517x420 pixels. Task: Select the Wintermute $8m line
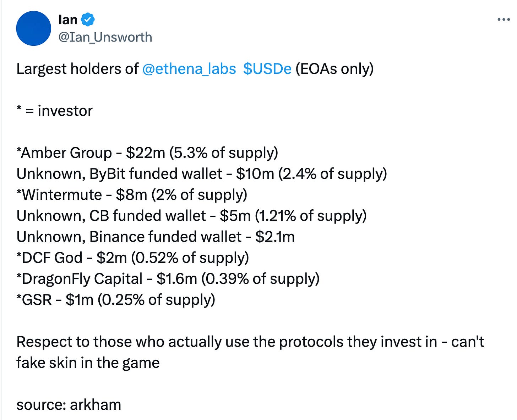tap(132, 195)
